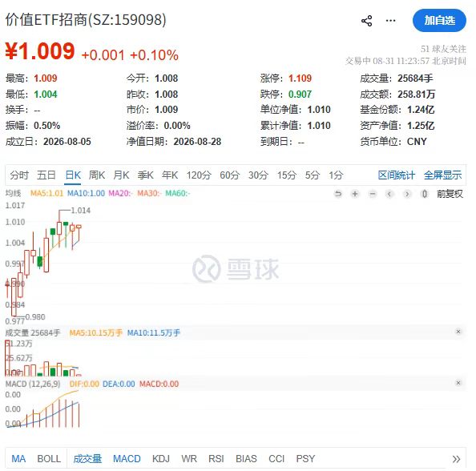The image size is (476, 471).
Task: Close the MACD indicator panel
Action: (x=458, y=383)
